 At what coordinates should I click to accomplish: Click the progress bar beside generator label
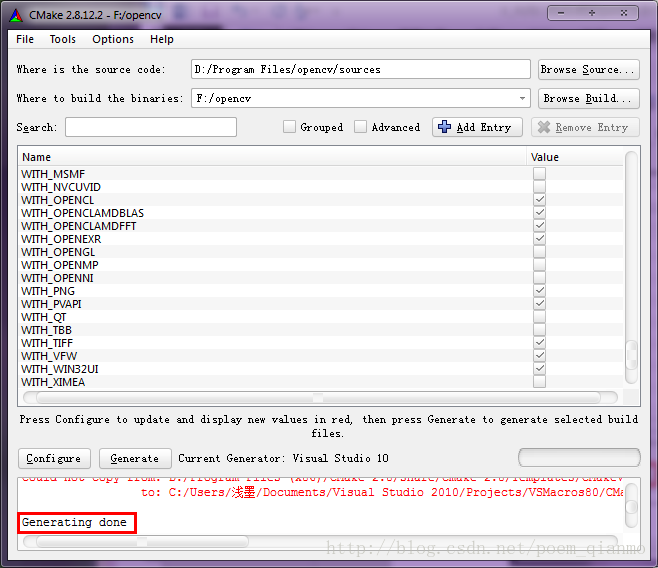tap(579, 457)
